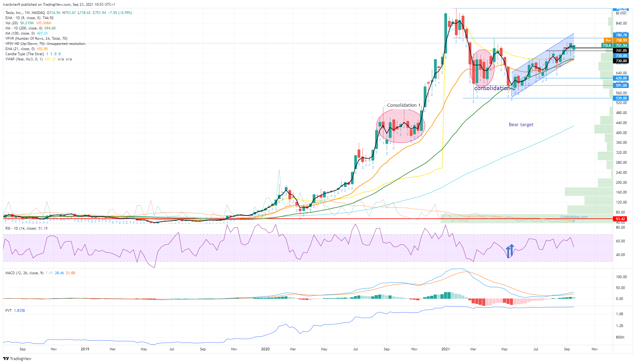Click the MA 100 value 427.31
Image resolution: width=636 pixels, height=364 pixels.
click(42, 33)
